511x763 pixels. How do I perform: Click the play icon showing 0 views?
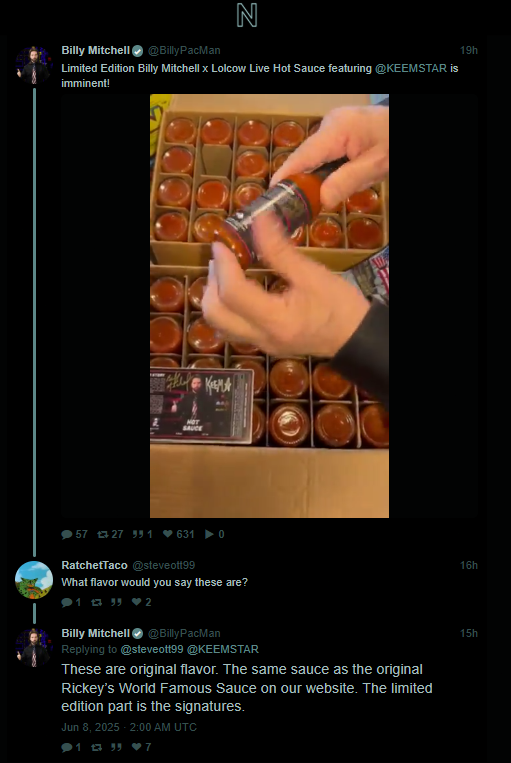pyautogui.click(x=209, y=534)
